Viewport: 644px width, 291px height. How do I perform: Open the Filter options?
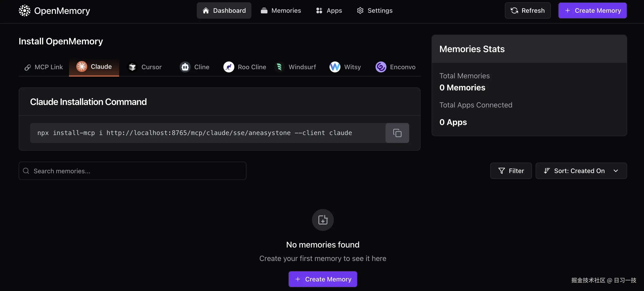click(x=511, y=171)
